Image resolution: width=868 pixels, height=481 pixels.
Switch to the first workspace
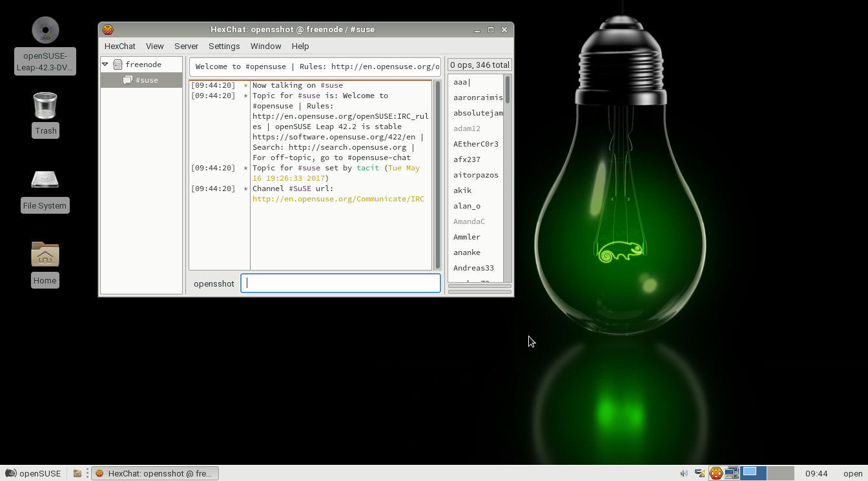click(x=753, y=473)
